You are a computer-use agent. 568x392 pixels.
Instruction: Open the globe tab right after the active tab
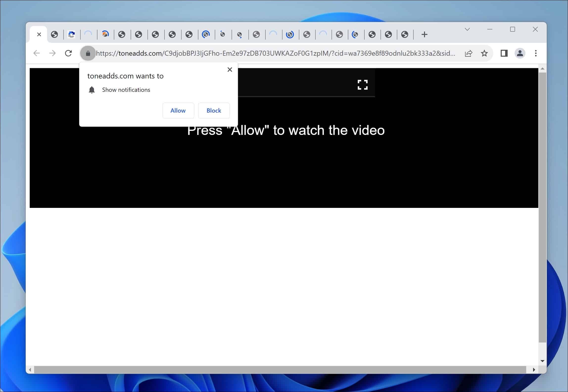pyautogui.click(x=54, y=34)
